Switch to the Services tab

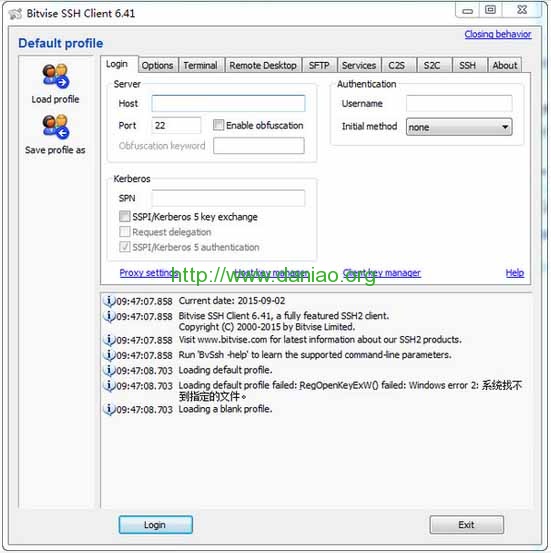tap(359, 66)
